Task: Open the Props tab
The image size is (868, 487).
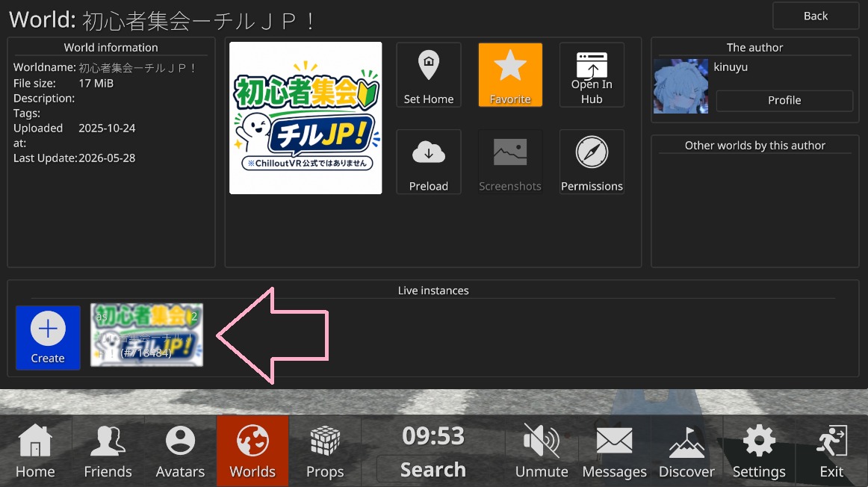Action: tap(325, 451)
